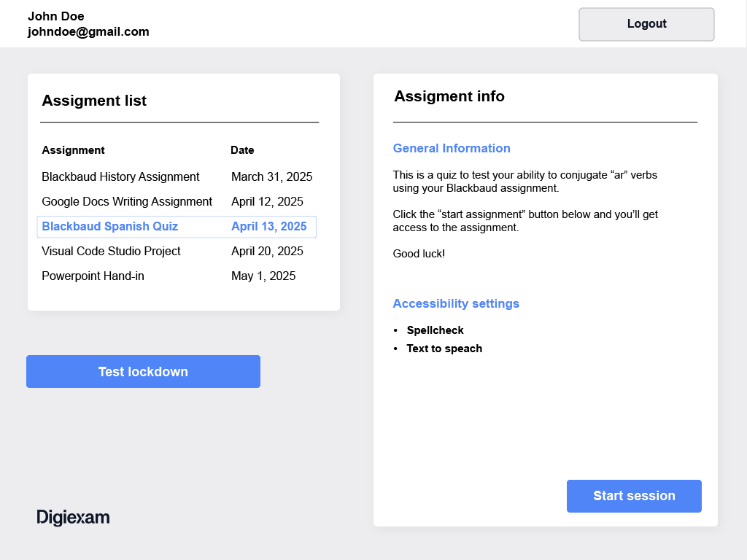747x560 pixels.
Task: Click the General Information heading
Action: pos(452,148)
